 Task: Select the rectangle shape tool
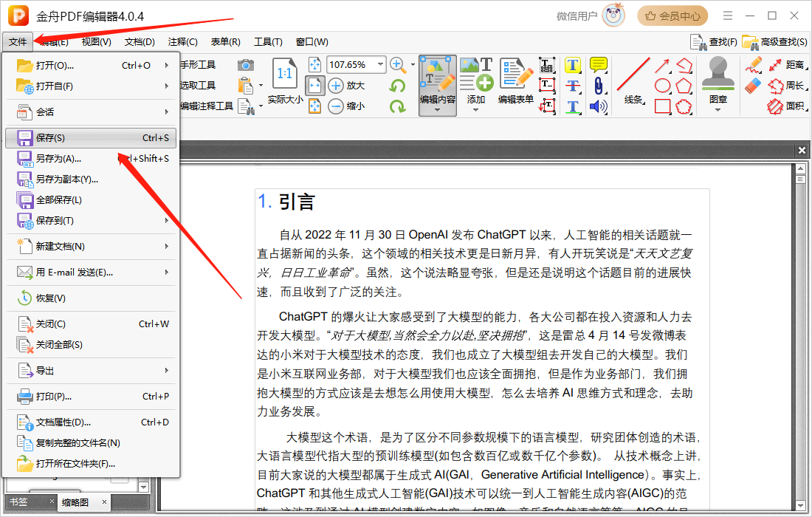click(662, 106)
